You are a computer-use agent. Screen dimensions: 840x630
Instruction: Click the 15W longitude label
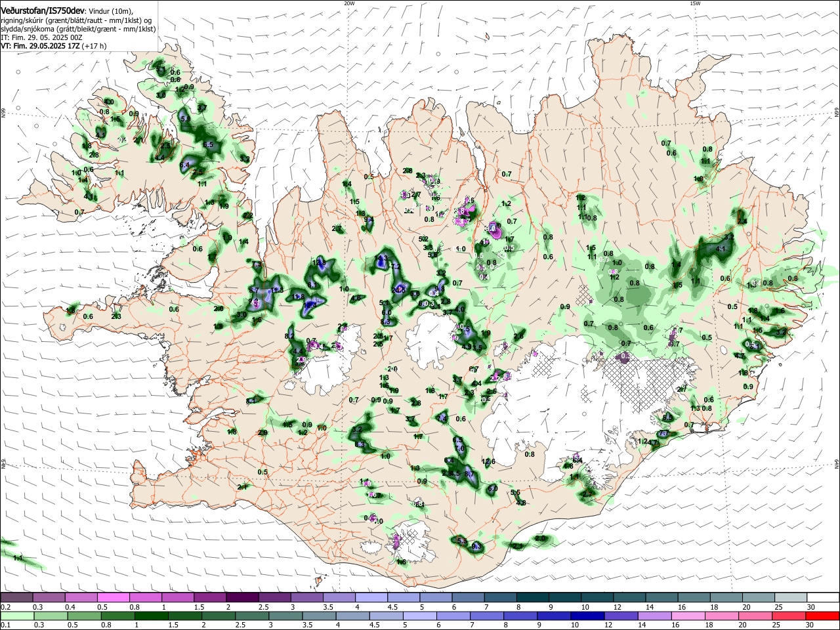tap(695, 3)
